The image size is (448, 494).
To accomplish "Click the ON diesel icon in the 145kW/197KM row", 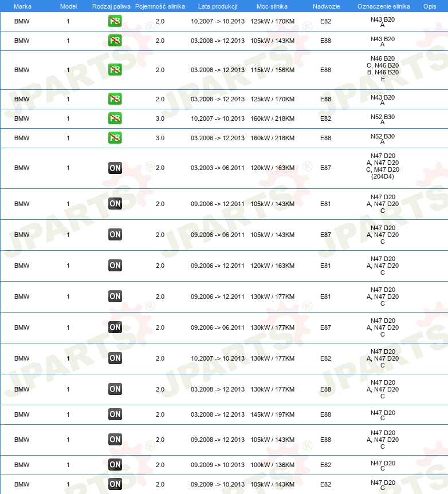I will tap(115, 414).
